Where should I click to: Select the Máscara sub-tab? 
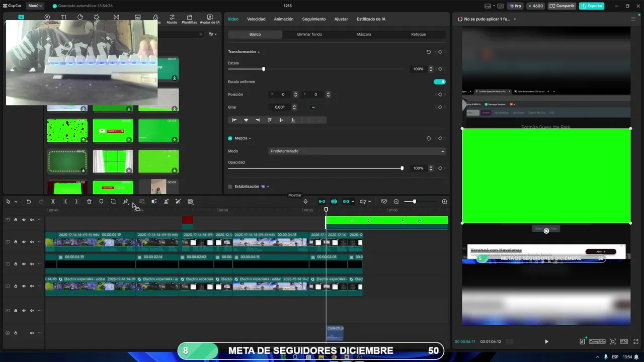pos(364,34)
